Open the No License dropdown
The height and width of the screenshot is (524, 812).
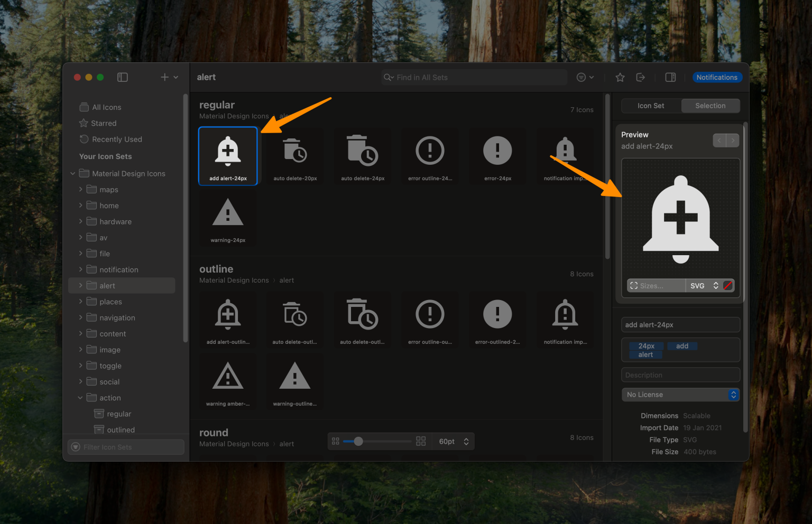tap(680, 395)
